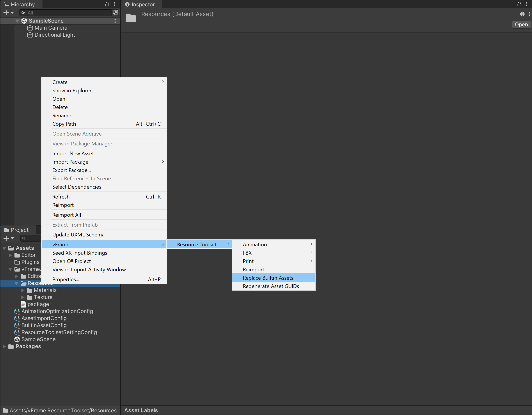Viewport: 532px width, 415px height.
Task: Choose Regenerate Asset GUIDs menu item
Action: point(271,286)
